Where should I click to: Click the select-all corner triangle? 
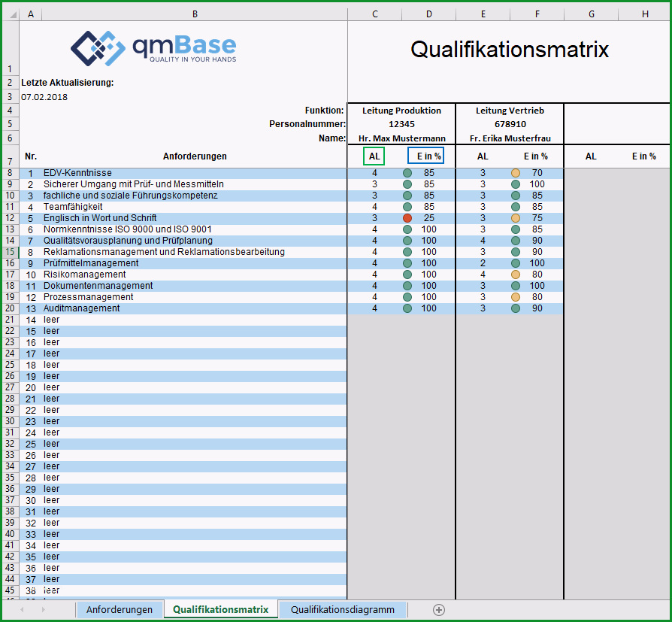pos(13,14)
